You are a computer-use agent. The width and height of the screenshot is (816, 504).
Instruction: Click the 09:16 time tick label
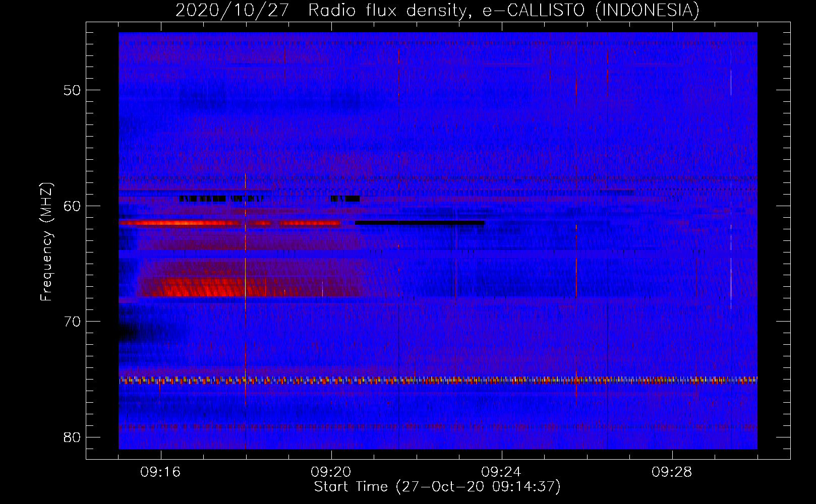161,472
